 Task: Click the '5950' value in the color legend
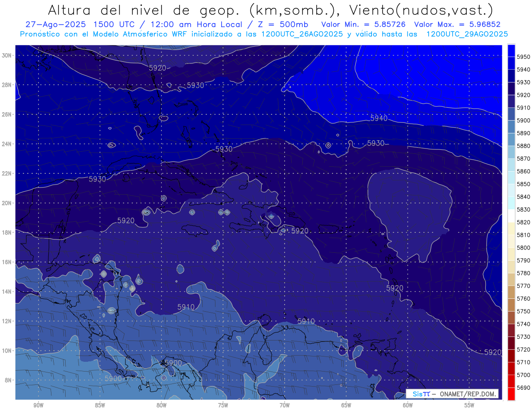click(524, 57)
